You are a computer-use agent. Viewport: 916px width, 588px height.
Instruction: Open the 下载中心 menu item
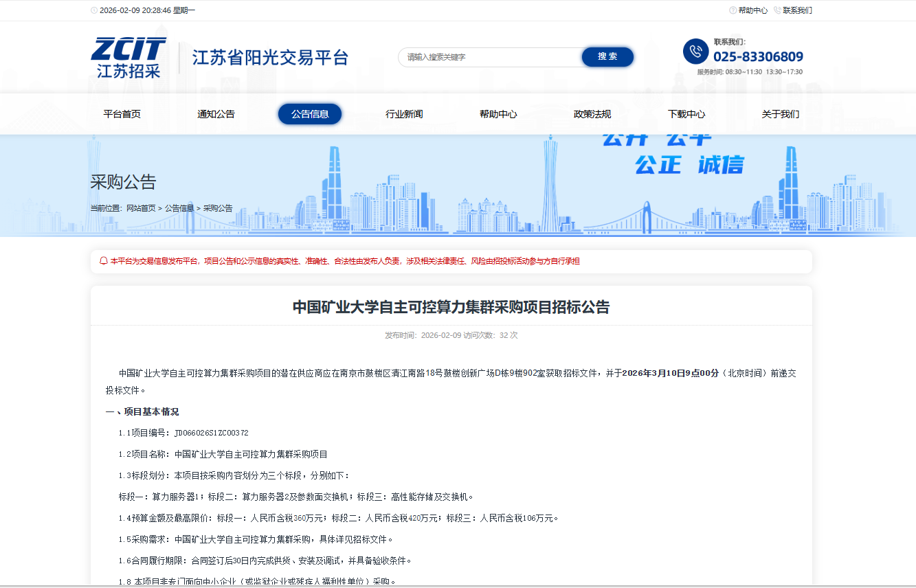tap(686, 114)
